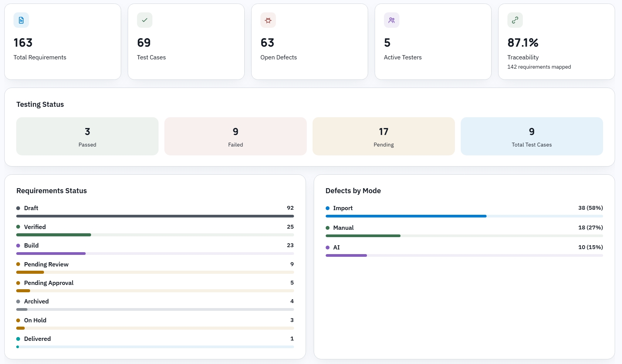Click the document icon above Total Requirements
This screenshot has width=622, height=364.
pyautogui.click(x=21, y=20)
